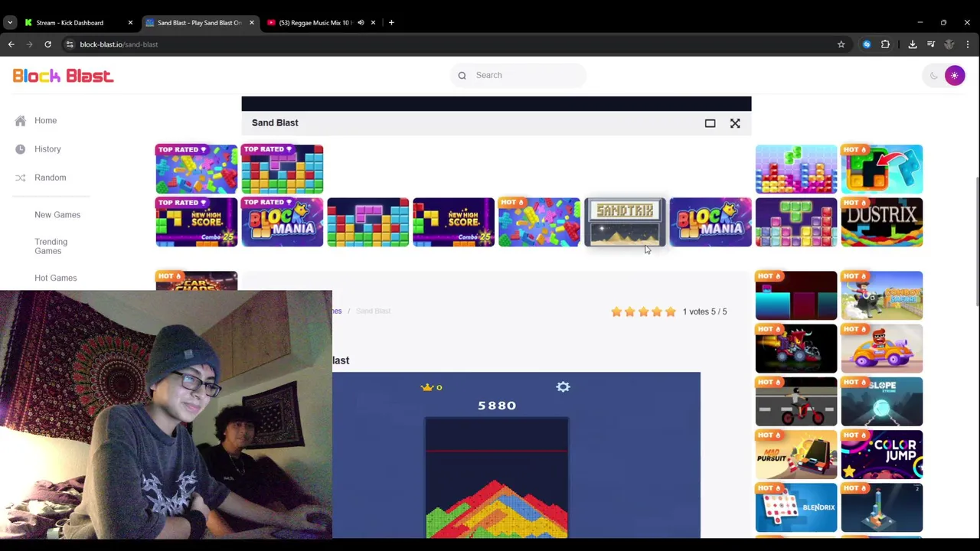The image size is (980, 551).
Task: Open the purple car driver game thumbnail
Action: coord(881,348)
